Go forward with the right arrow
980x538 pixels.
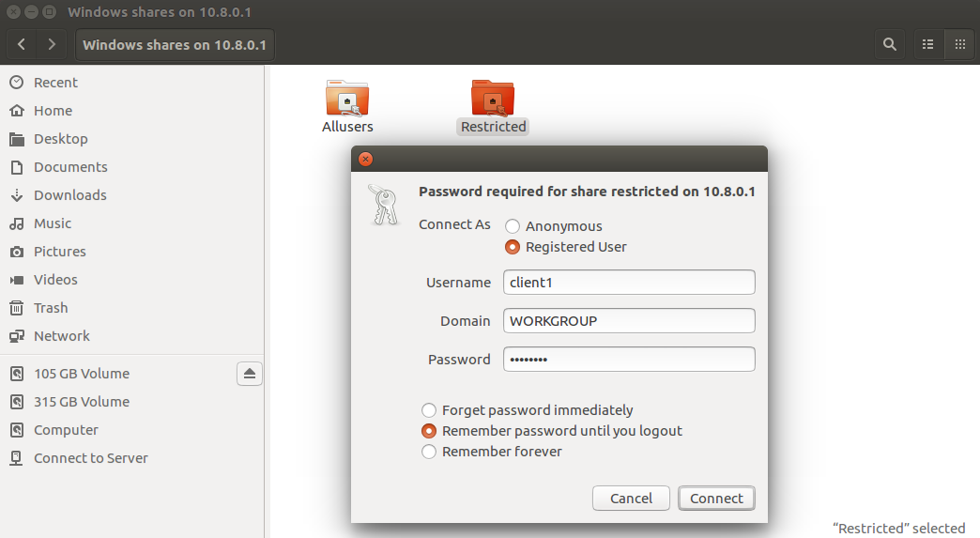tap(52, 44)
